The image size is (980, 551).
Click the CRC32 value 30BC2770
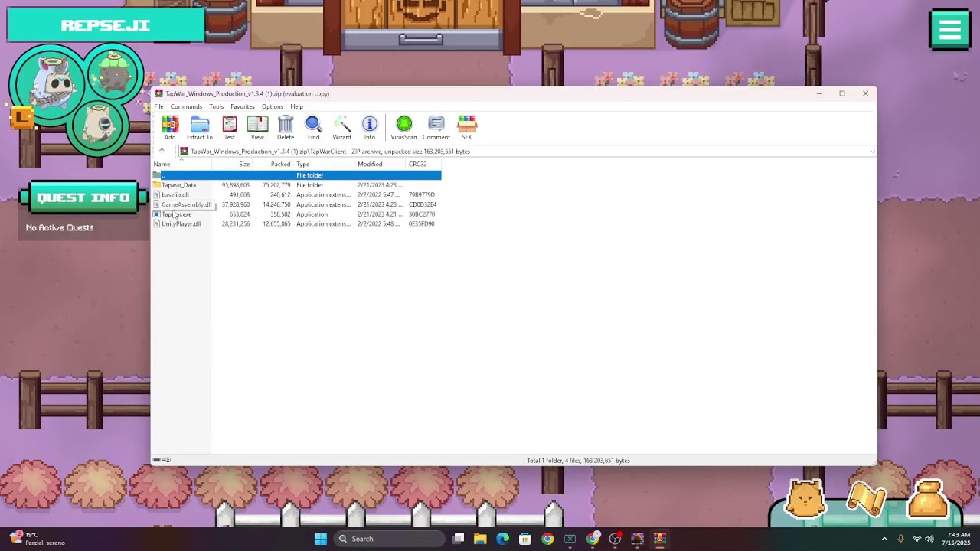[x=422, y=214]
